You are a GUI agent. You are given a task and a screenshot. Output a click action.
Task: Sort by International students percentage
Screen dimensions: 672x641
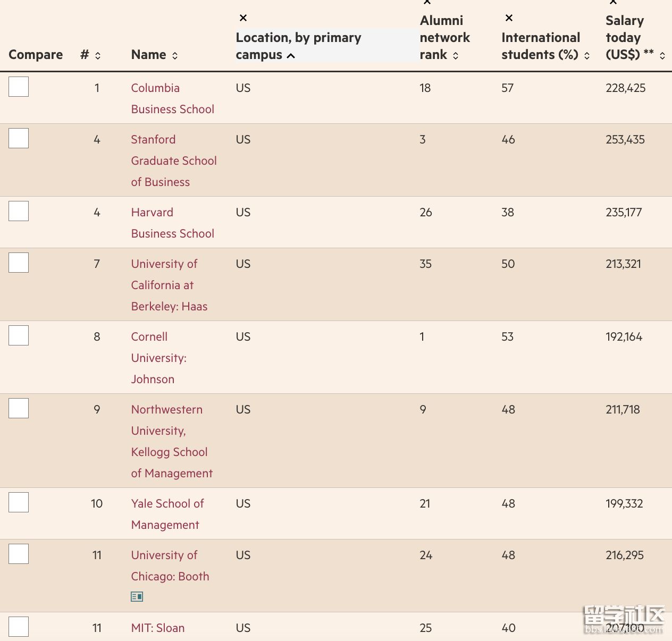click(x=587, y=55)
